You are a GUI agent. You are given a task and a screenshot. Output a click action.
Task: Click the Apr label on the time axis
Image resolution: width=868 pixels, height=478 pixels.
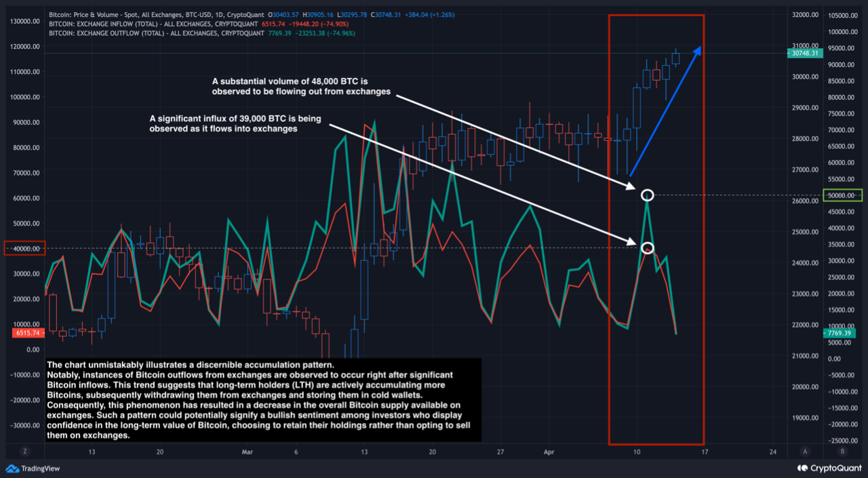point(549,452)
